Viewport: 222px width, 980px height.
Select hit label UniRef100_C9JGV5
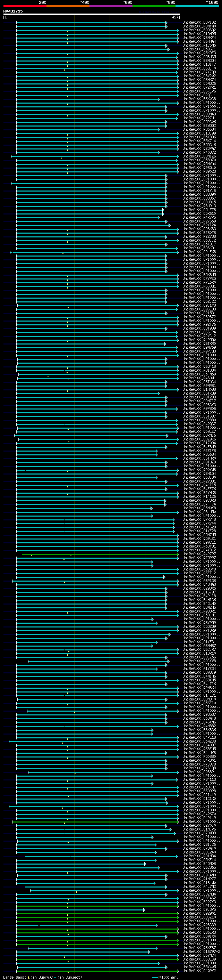[x=199, y=910]
